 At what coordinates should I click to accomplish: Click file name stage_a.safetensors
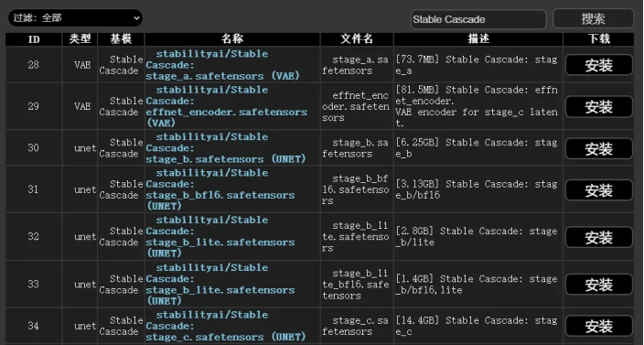(x=356, y=65)
